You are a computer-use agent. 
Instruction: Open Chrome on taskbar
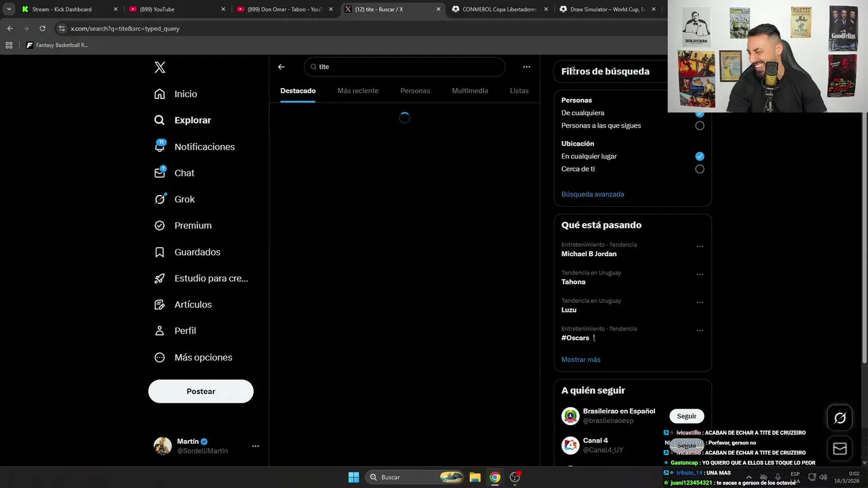[495, 477]
